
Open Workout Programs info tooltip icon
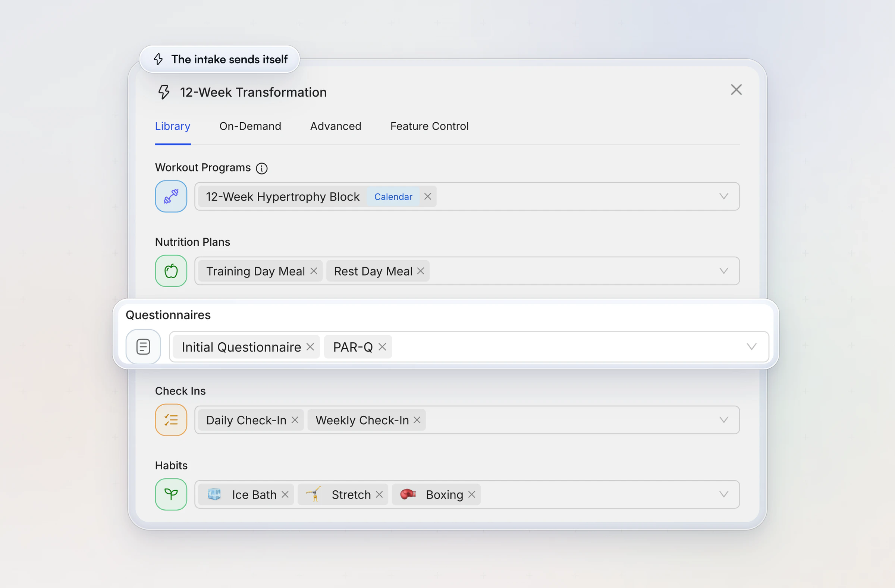coord(262,168)
